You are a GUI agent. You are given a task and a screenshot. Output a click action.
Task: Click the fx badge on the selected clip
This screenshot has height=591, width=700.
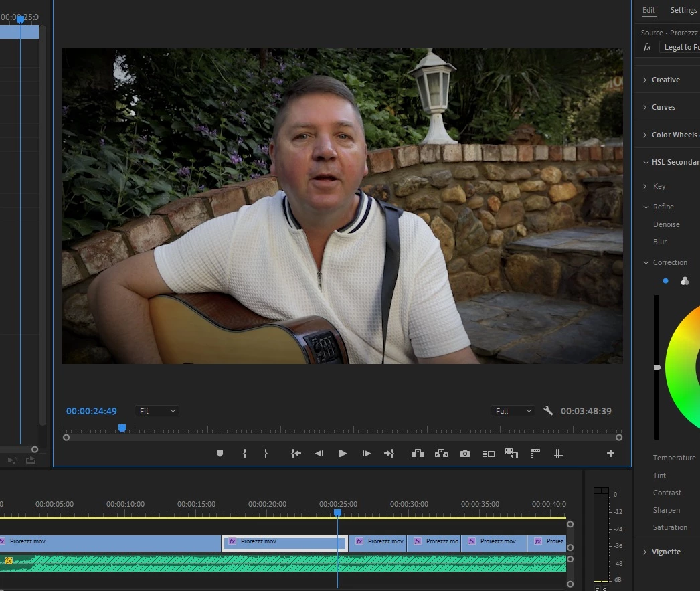pyautogui.click(x=232, y=541)
